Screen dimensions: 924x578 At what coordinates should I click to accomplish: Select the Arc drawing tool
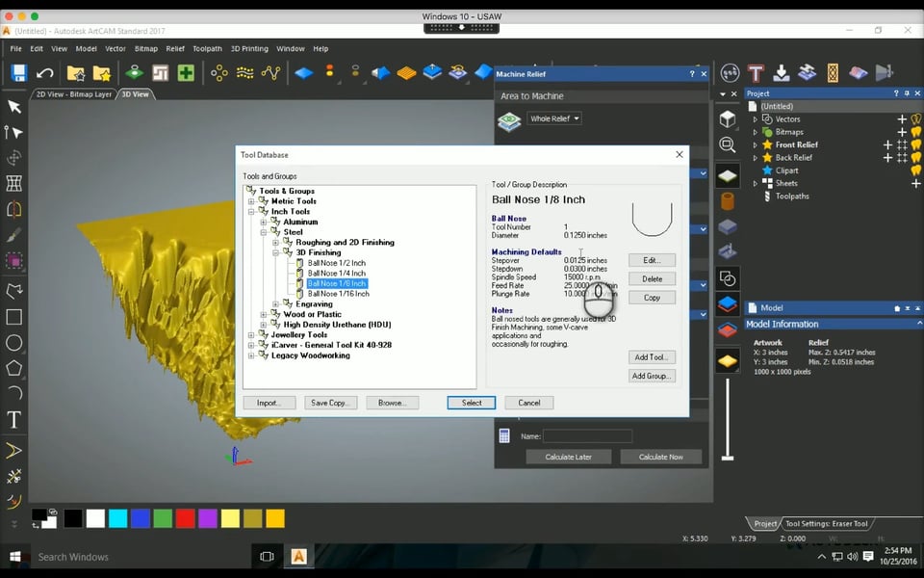point(14,393)
